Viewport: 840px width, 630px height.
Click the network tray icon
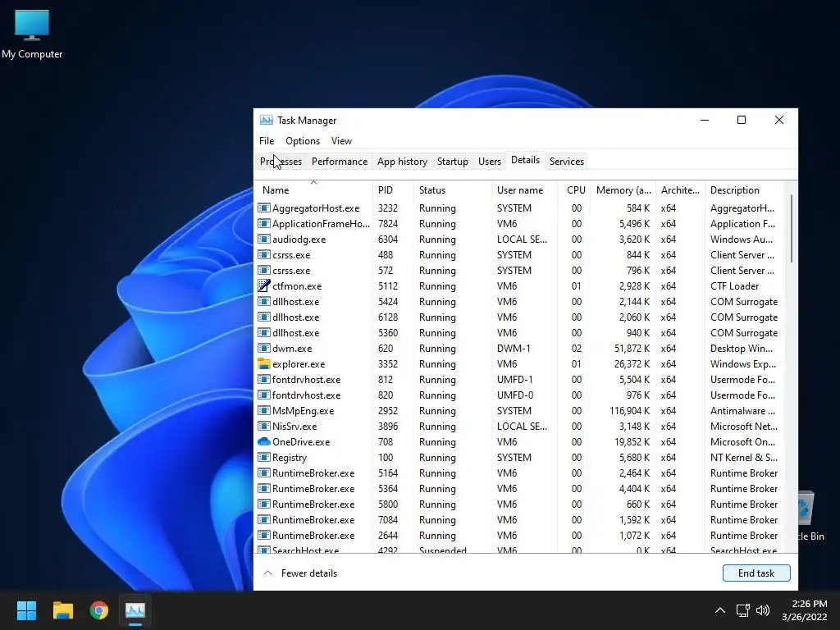(x=742, y=610)
